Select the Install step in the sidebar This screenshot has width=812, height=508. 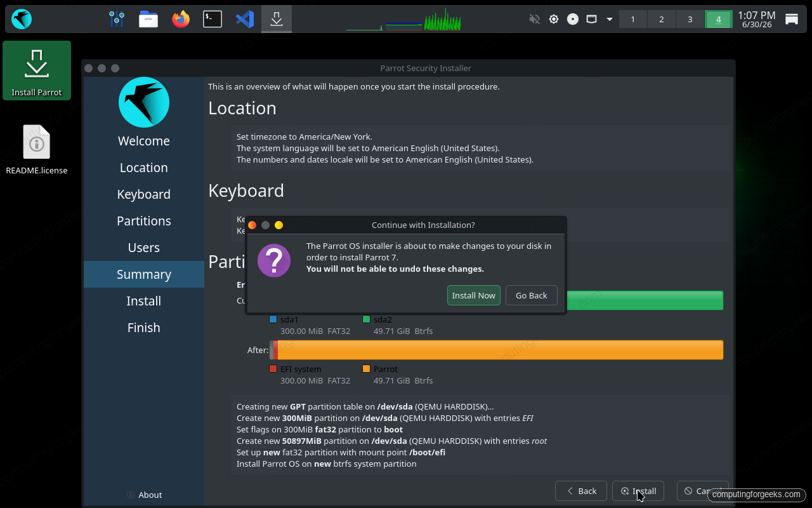click(144, 301)
